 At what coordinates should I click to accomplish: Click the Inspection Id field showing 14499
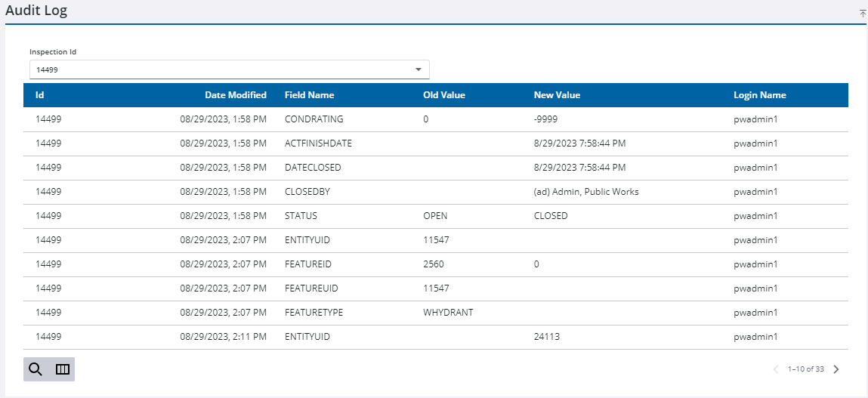tap(229, 69)
